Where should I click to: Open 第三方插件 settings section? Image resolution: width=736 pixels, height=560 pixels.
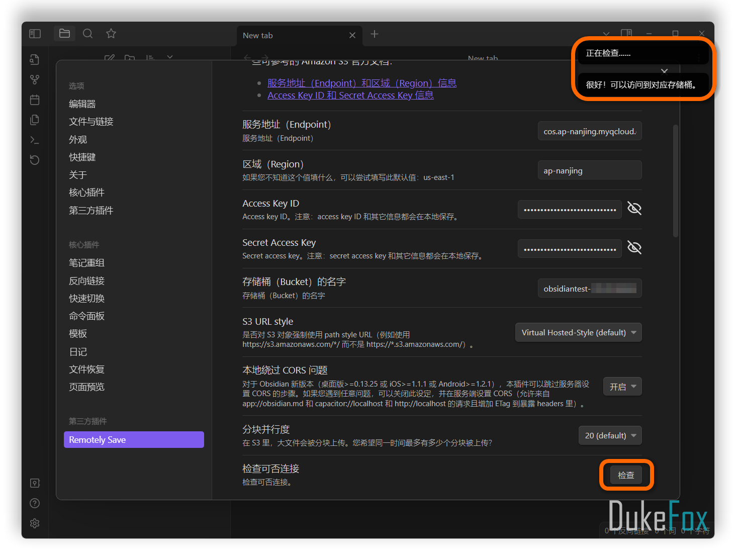point(91,211)
